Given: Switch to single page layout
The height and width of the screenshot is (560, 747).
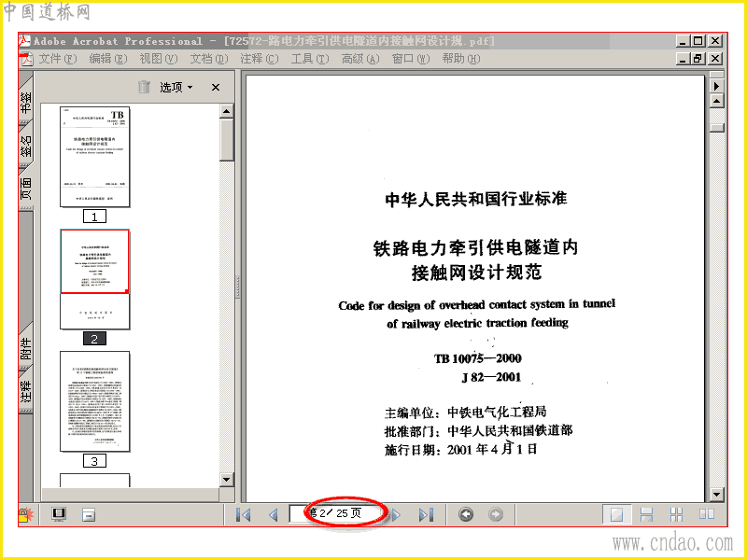Looking at the screenshot, I should click(x=616, y=515).
